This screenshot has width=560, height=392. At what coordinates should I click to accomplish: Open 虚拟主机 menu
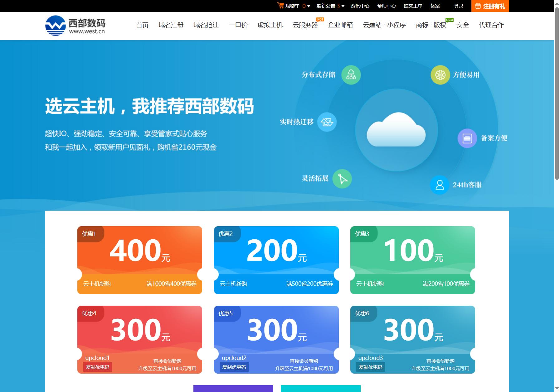coord(270,25)
